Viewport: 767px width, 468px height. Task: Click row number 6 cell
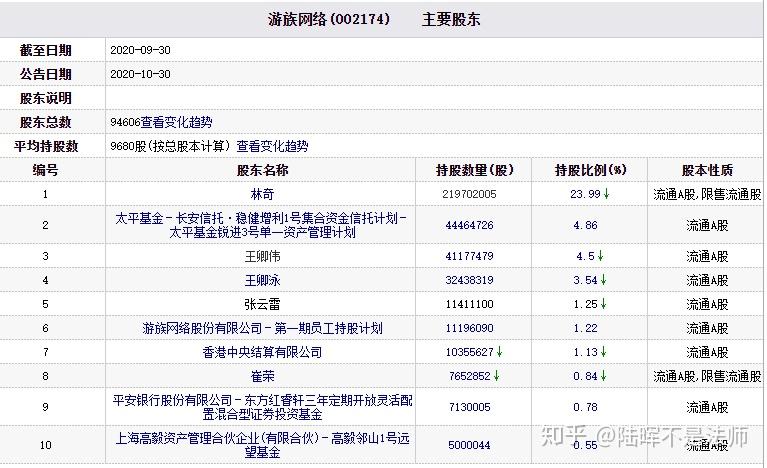point(45,328)
